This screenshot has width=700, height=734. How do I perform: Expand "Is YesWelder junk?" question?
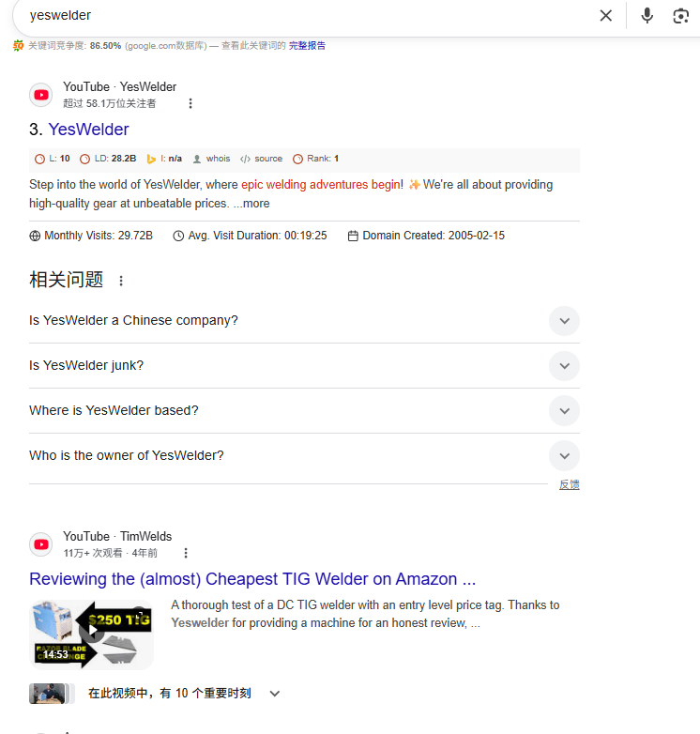(x=304, y=366)
